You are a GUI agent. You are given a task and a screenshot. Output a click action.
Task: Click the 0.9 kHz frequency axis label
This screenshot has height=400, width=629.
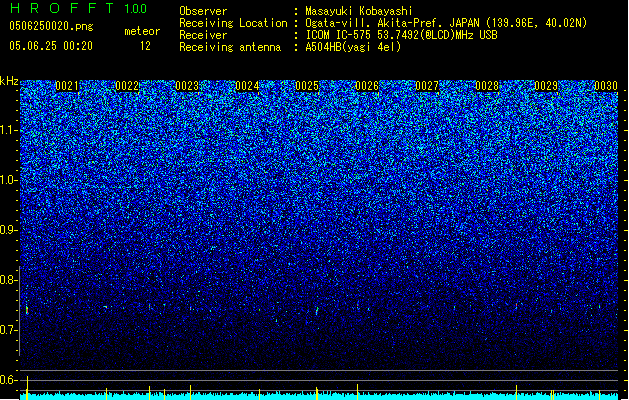point(9,230)
